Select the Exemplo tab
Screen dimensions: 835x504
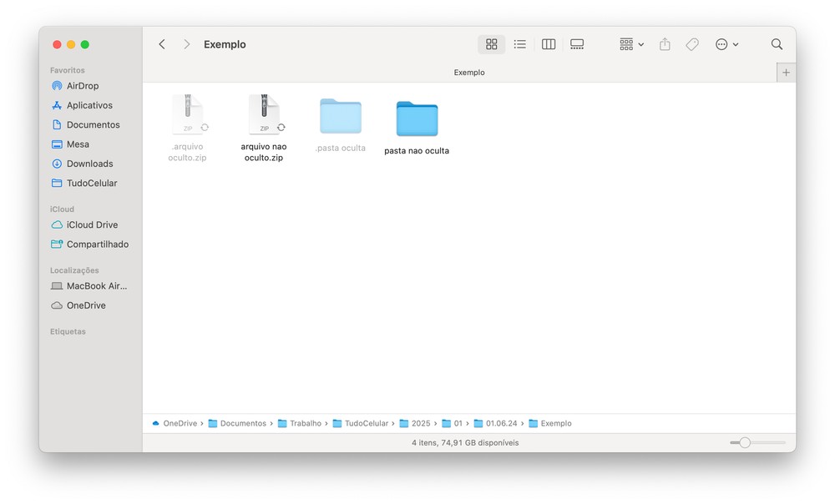click(x=468, y=73)
